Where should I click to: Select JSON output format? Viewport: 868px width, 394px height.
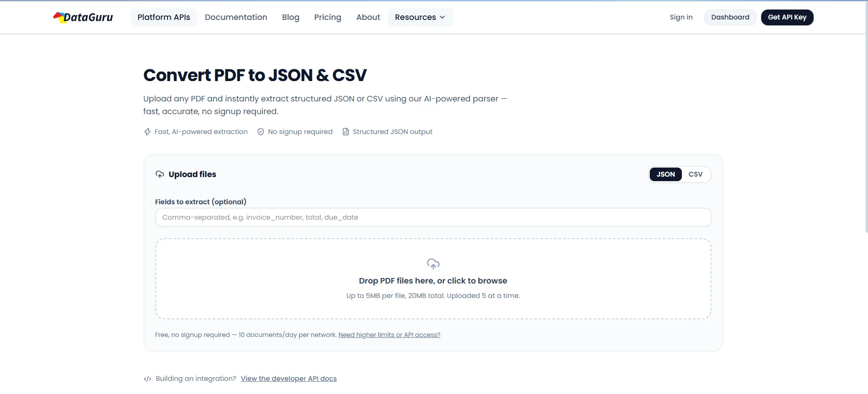pos(666,174)
